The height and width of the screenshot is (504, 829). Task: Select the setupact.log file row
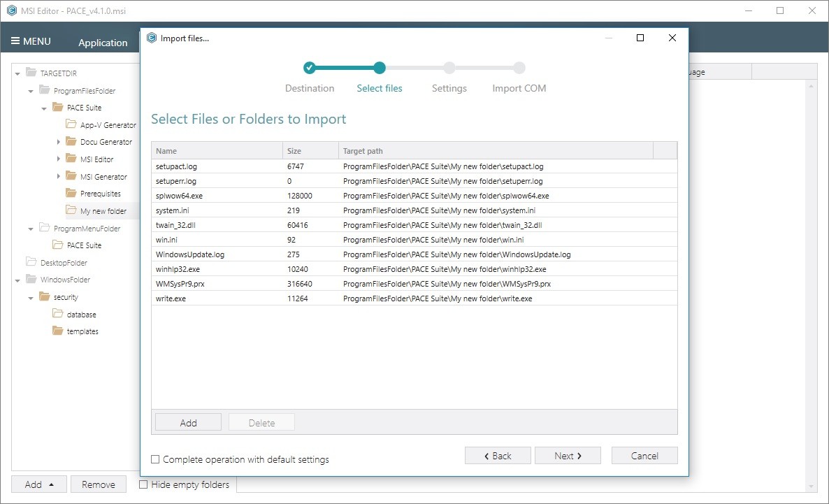click(414, 166)
